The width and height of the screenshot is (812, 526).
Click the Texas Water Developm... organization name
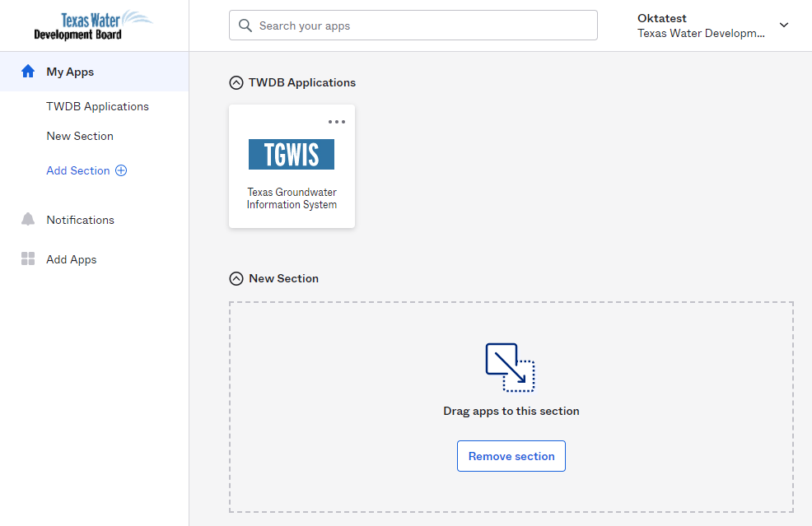coord(701,33)
